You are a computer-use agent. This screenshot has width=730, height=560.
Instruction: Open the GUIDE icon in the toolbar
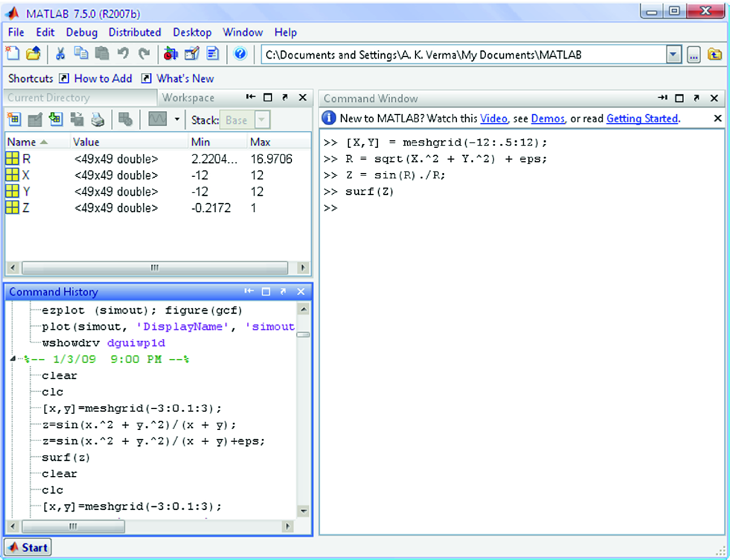point(192,53)
